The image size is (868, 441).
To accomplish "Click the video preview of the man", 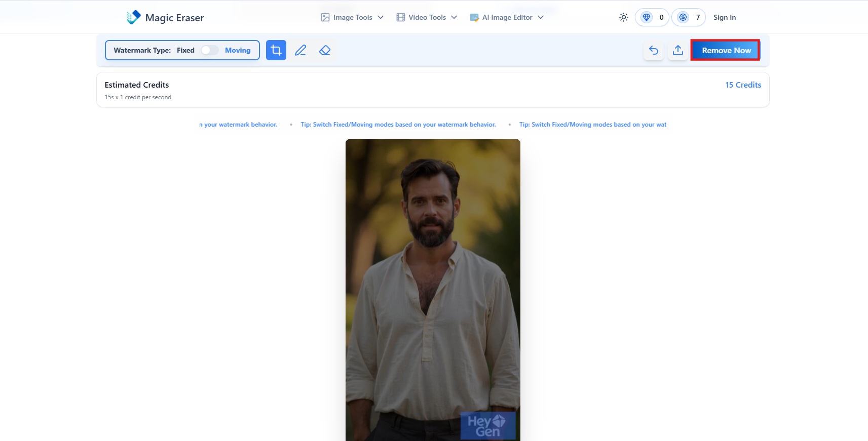I will click(433, 290).
